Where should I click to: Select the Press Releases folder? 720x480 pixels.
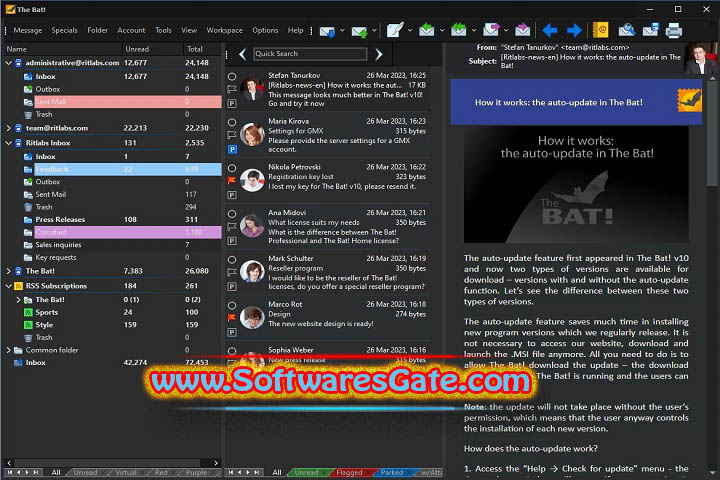pyautogui.click(x=60, y=220)
